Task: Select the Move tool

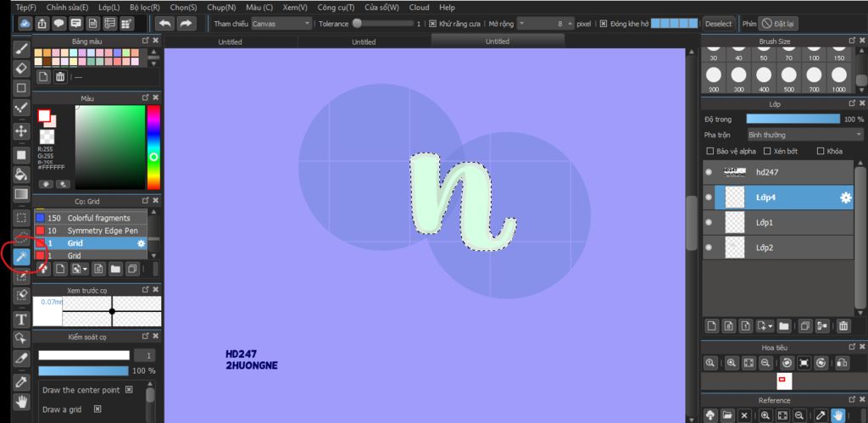Action: tap(21, 131)
